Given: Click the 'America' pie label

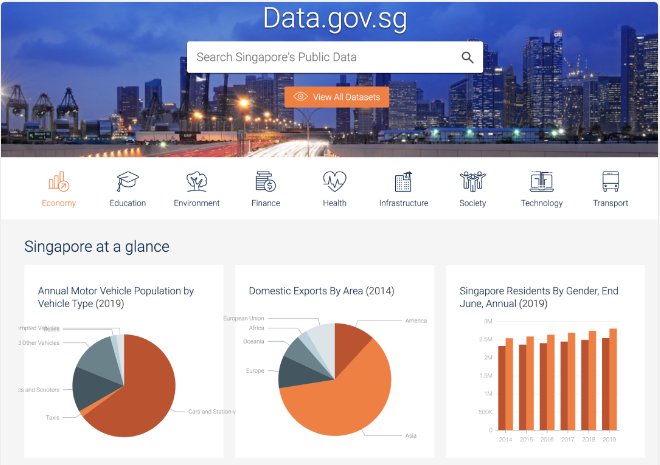Looking at the screenshot, I should point(416,321).
